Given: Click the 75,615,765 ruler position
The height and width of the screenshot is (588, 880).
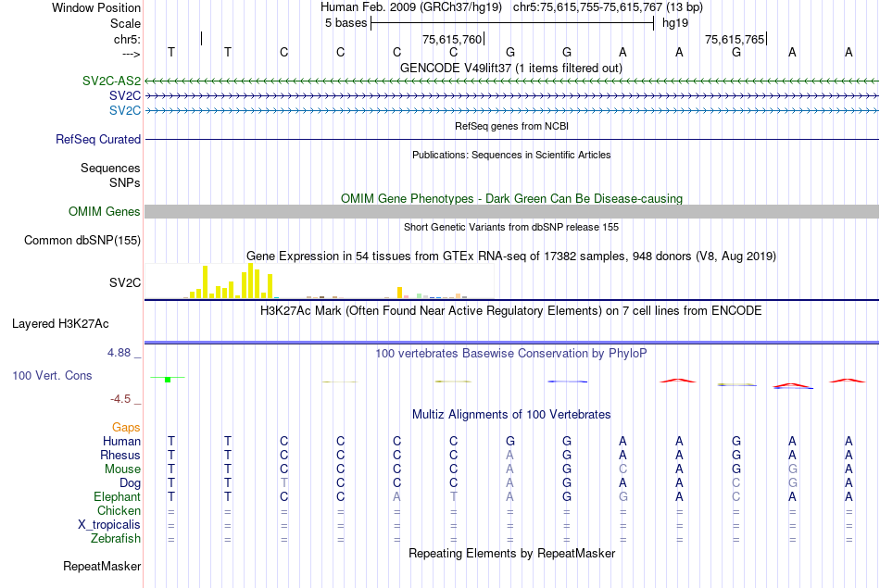Looking at the screenshot, I should [x=735, y=39].
